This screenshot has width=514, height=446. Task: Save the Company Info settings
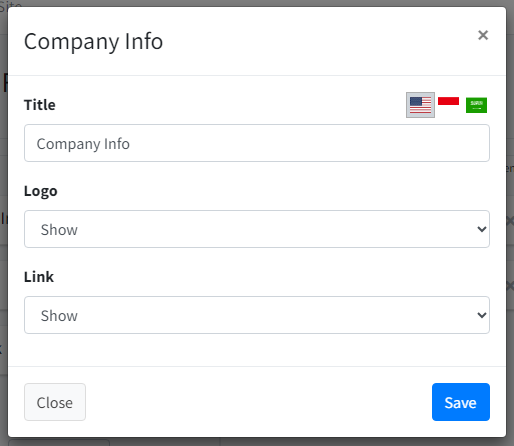point(461,402)
